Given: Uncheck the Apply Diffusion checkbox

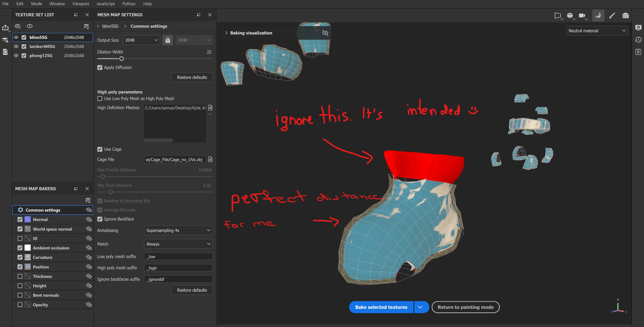Looking at the screenshot, I should click(100, 67).
